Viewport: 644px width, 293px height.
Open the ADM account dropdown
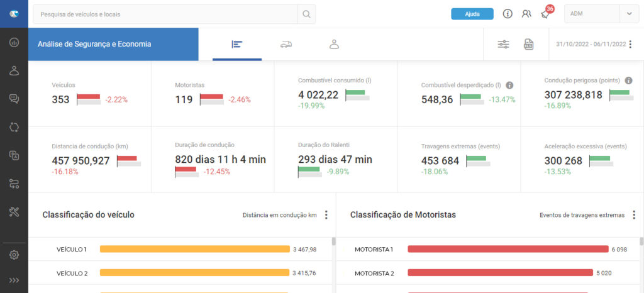(601, 14)
